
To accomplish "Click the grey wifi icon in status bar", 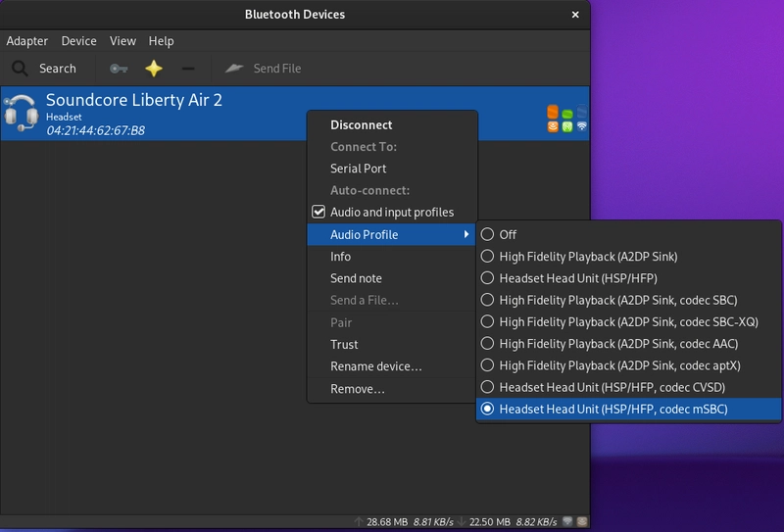I will coord(567,521).
